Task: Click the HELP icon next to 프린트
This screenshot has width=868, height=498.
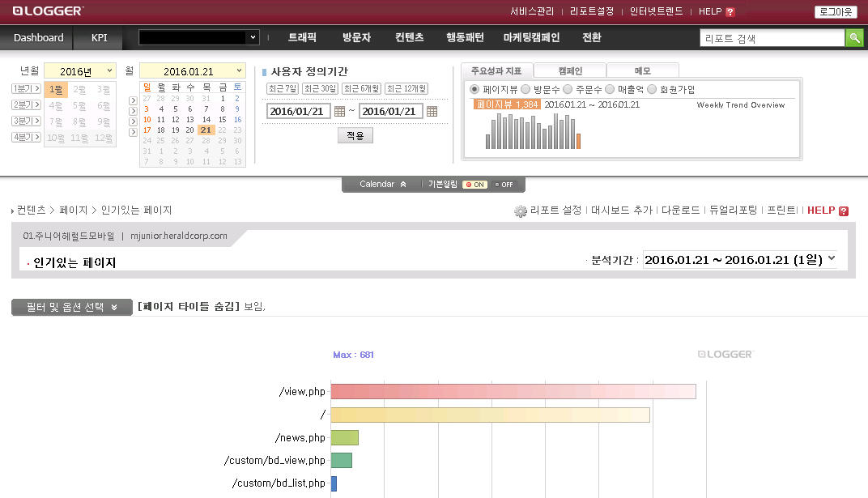Action: coord(843,211)
